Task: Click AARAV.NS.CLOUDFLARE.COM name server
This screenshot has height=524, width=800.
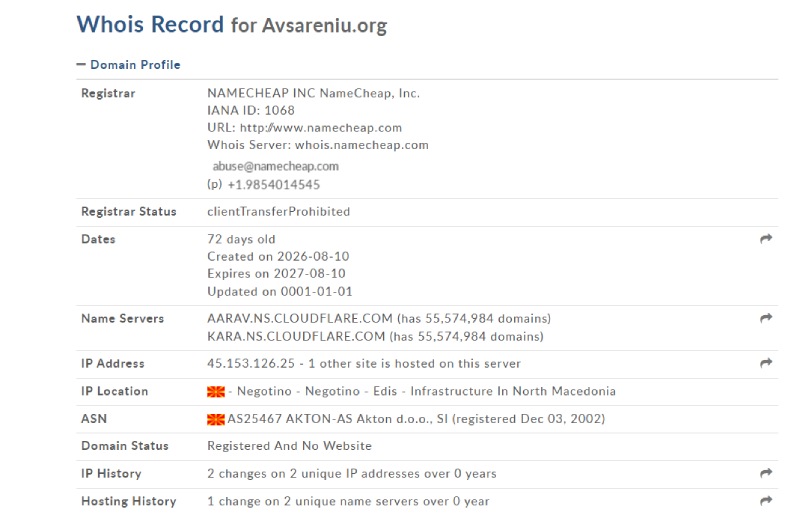Action: pos(300,318)
